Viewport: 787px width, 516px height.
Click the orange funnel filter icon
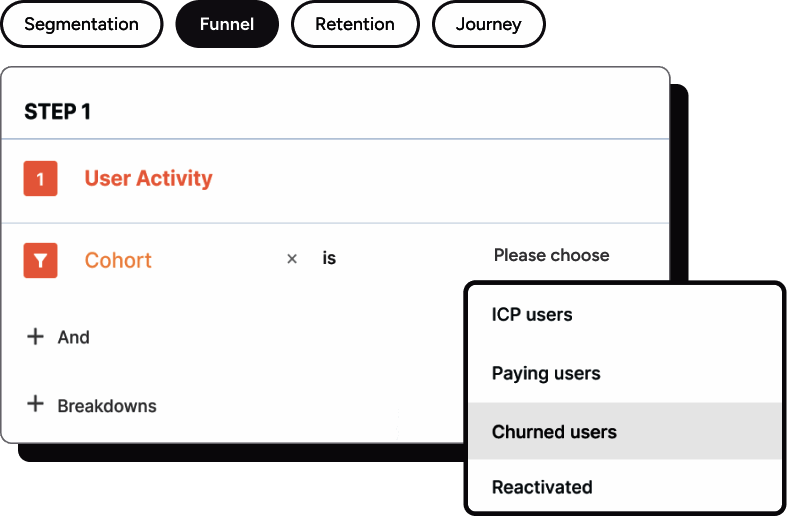(x=40, y=261)
